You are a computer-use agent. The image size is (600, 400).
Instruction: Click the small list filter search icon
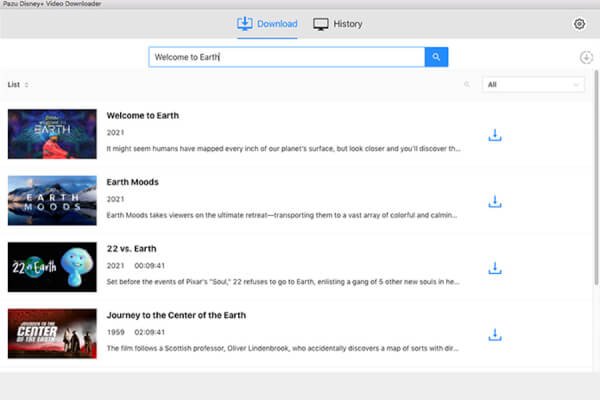click(x=467, y=85)
